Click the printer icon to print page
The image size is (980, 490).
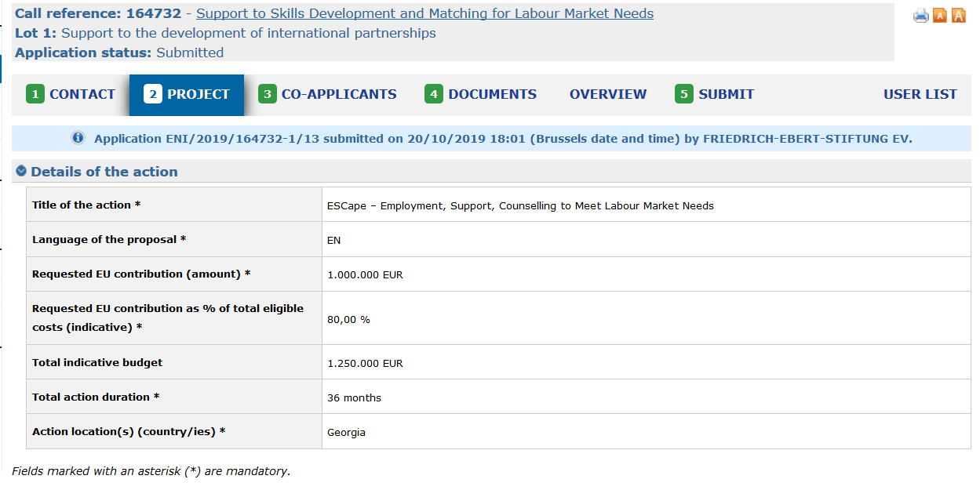click(x=920, y=16)
